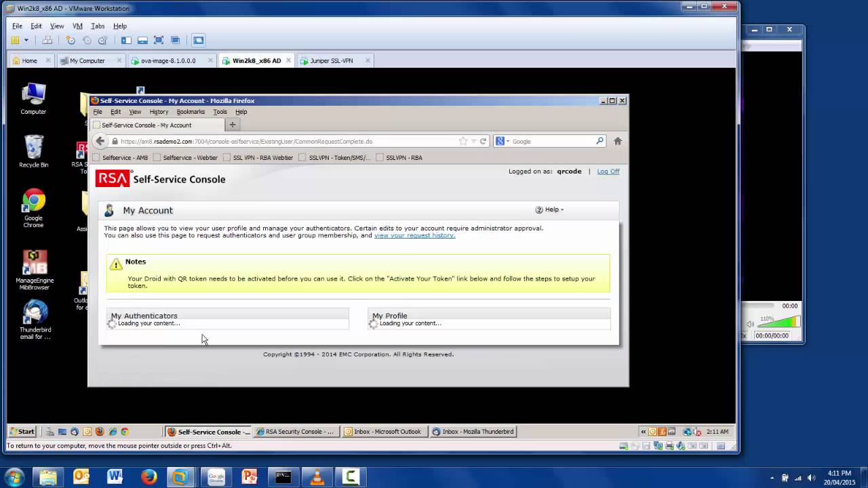The height and width of the screenshot is (488, 868).
Task: Toggle the VMware thumbnail bar icon
Action: click(142, 40)
